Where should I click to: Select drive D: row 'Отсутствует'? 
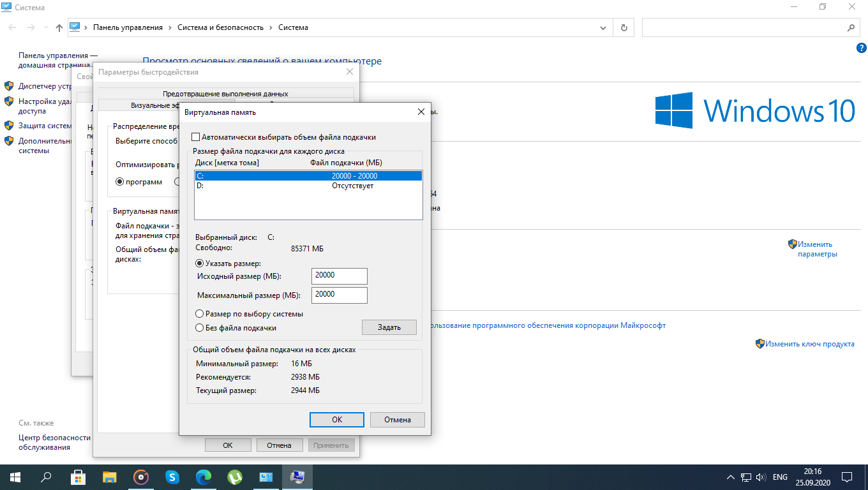click(308, 186)
